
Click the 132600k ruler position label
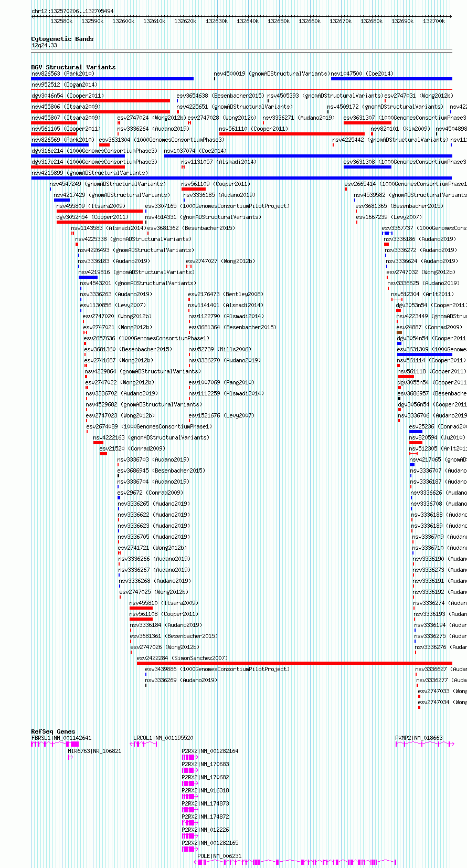(123, 21)
